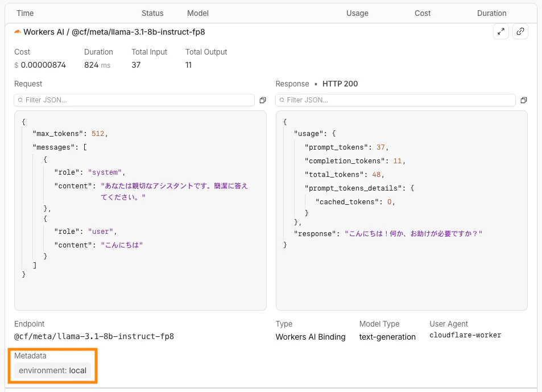Viewport: 542px width, 392px height.
Task: Focus the Request Filter JSON field
Action: pos(134,100)
